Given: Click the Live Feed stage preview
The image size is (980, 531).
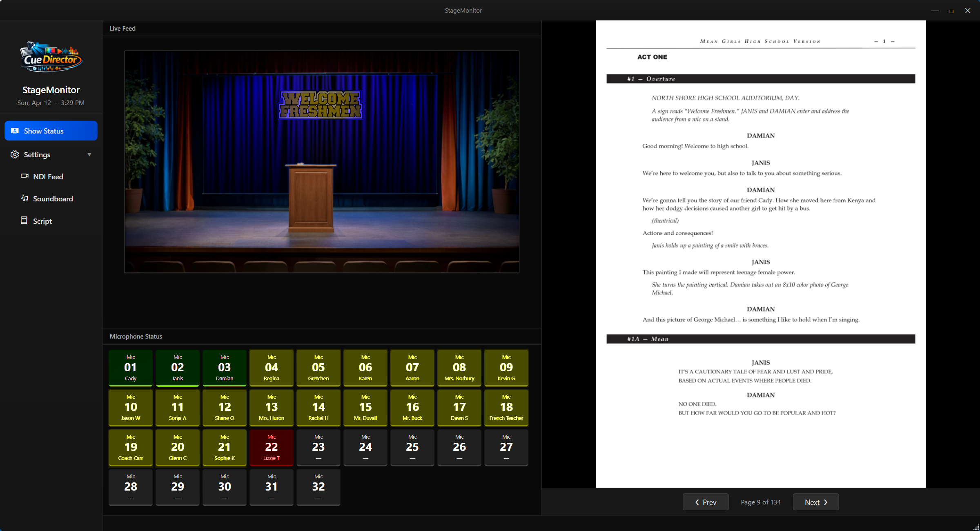Looking at the screenshot, I should (x=322, y=161).
